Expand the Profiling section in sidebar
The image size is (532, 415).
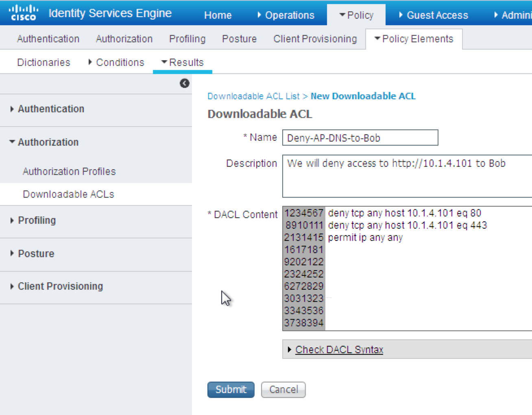point(37,220)
